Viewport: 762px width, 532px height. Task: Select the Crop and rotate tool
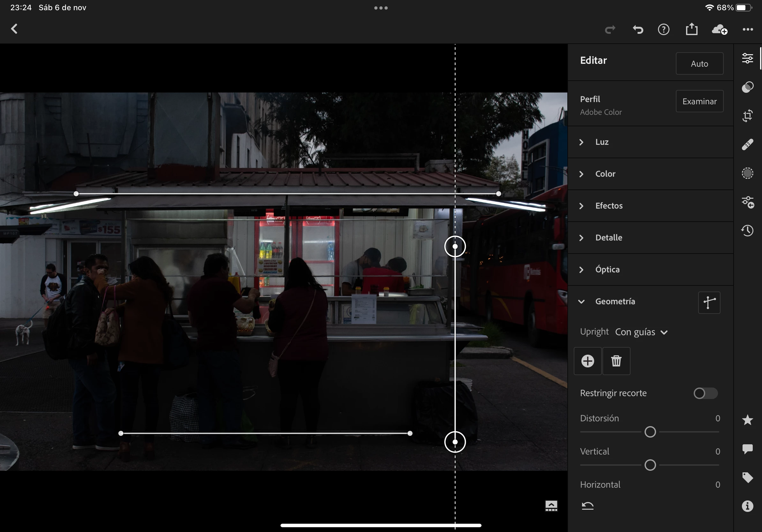click(x=747, y=116)
